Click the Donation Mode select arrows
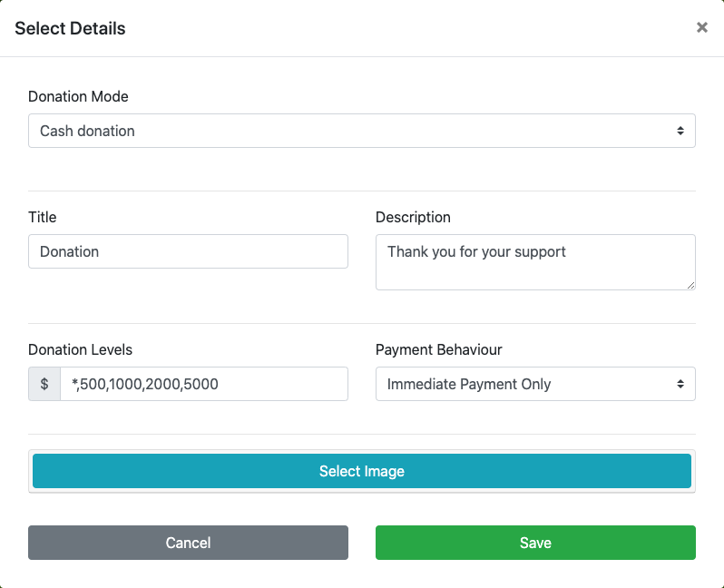Viewport: 724px width, 588px height. click(x=680, y=131)
